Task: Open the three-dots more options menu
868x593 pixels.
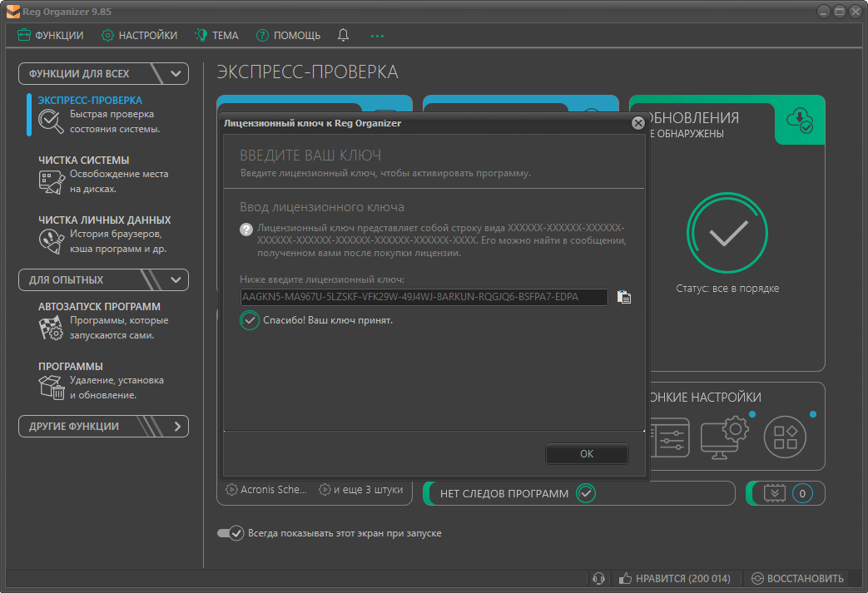Action: [x=378, y=36]
